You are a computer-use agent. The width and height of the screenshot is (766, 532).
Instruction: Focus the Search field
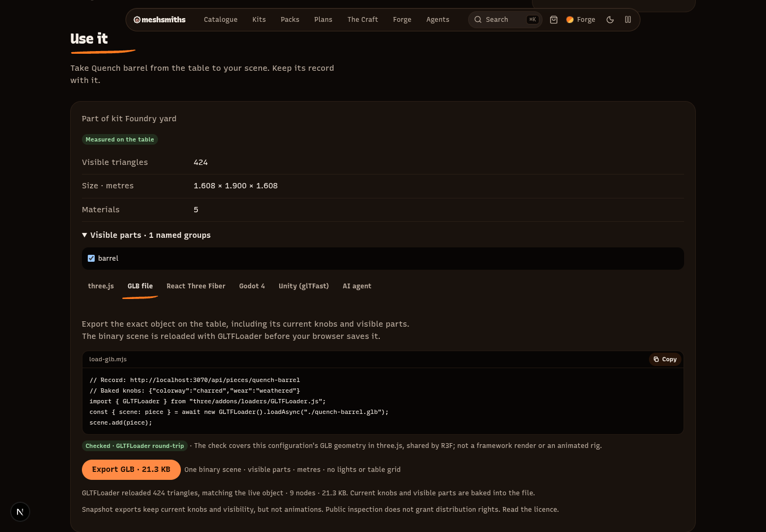(x=505, y=20)
